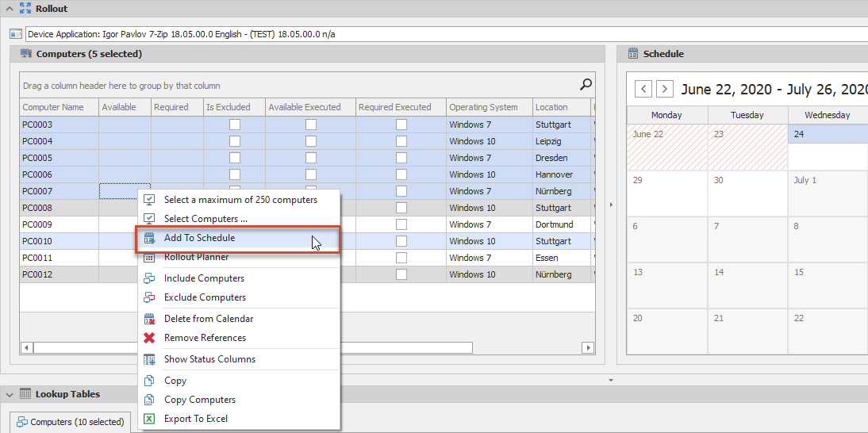Choose Include Computers menu entry
This screenshot has width=868, height=433.
point(237,278)
